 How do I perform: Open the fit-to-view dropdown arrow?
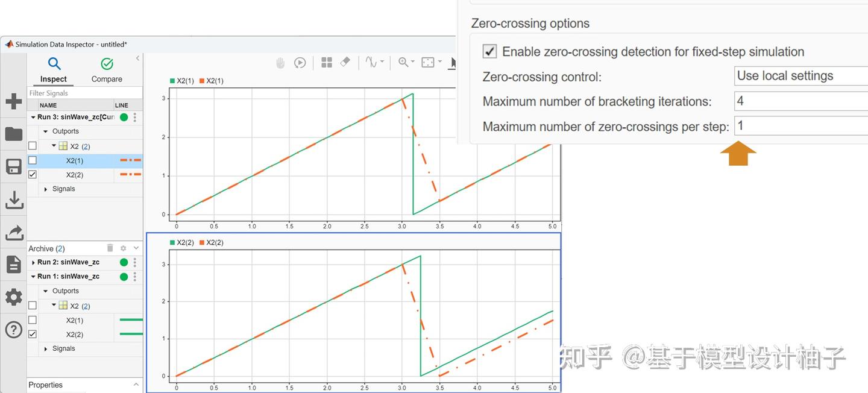point(439,63)
